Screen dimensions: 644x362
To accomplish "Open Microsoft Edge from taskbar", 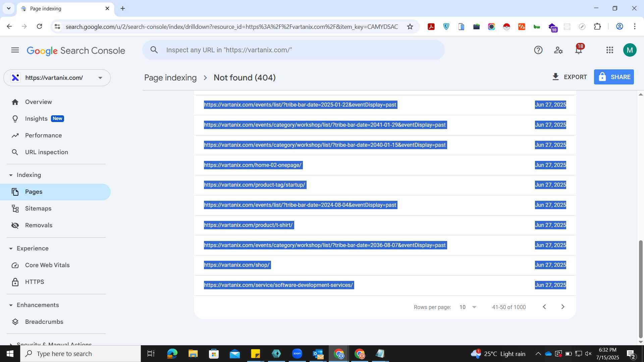I will [x=172, y=354].
